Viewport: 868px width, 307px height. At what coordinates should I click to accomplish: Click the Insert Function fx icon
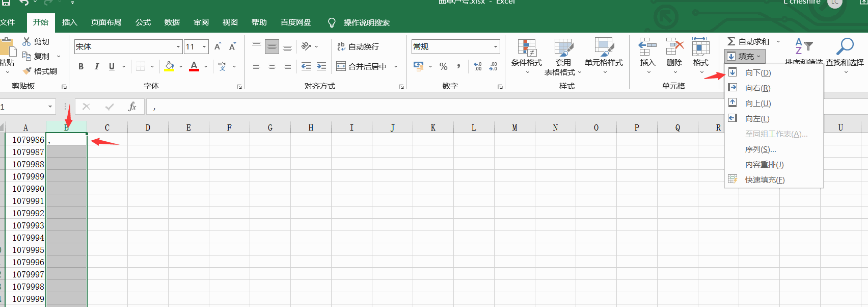[x=132, y=107]
